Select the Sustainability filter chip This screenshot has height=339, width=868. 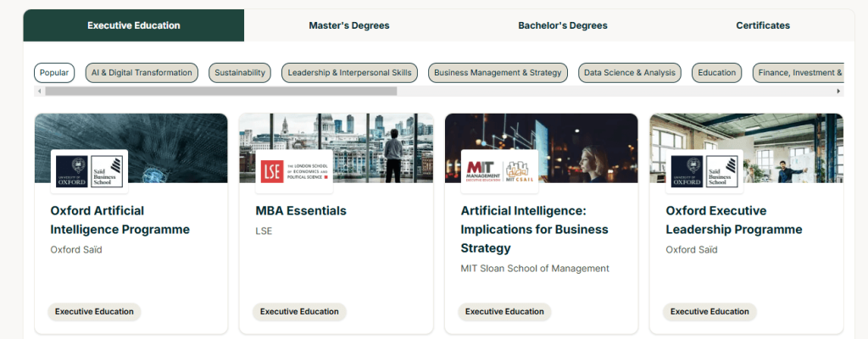(240, 73)
